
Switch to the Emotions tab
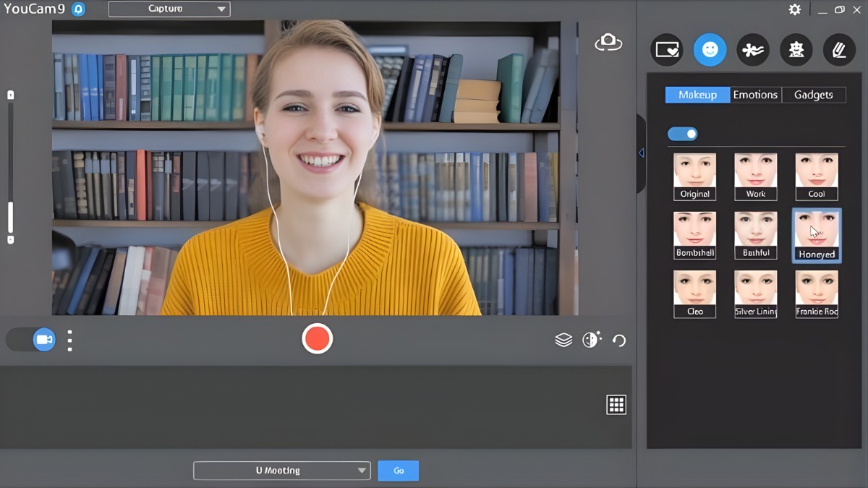point(755,95)
